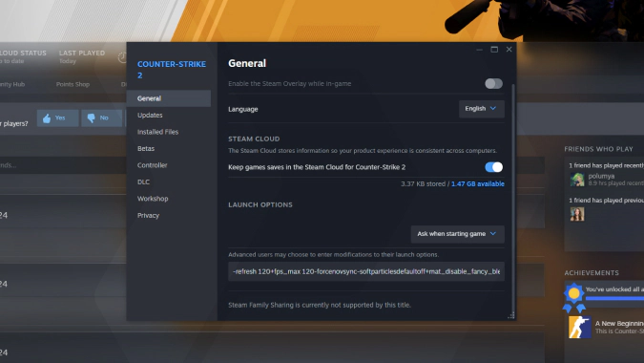Click the STEAM CLOUD section heading
644x363 pixels.
tap(254, 139)
